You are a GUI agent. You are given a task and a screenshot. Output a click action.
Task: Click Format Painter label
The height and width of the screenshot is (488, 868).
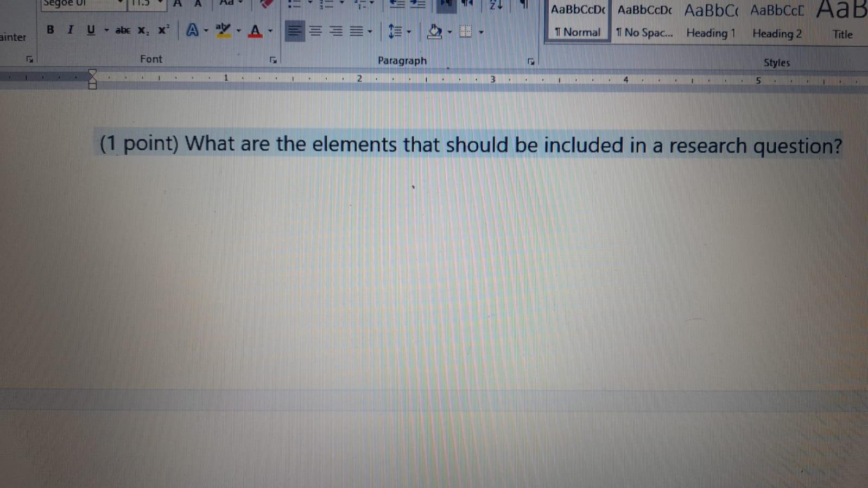click(13, 37)
